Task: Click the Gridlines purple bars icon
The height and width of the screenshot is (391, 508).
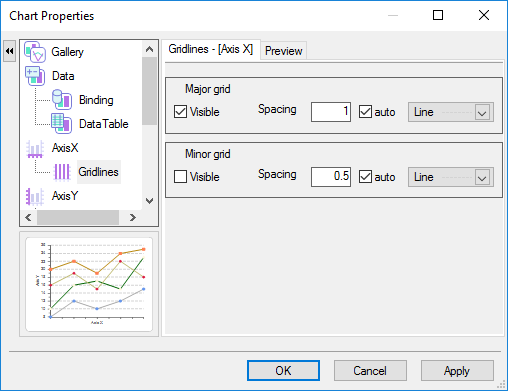Action: coord(62,172)
